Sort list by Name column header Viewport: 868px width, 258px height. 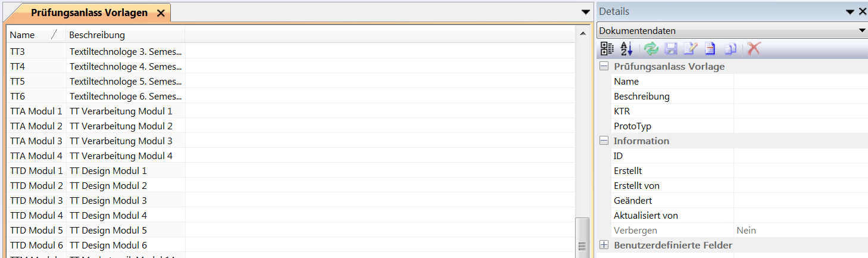30,35
